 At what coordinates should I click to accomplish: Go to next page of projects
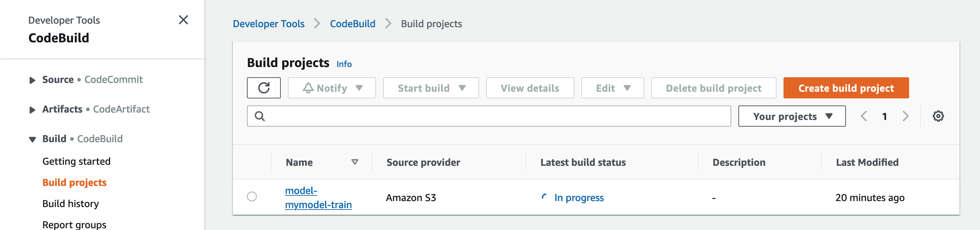point(906,116)
